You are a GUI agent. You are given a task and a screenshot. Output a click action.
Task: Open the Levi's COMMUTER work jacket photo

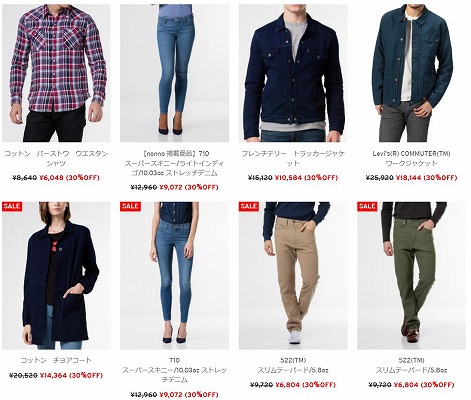[x=411, y=73]
